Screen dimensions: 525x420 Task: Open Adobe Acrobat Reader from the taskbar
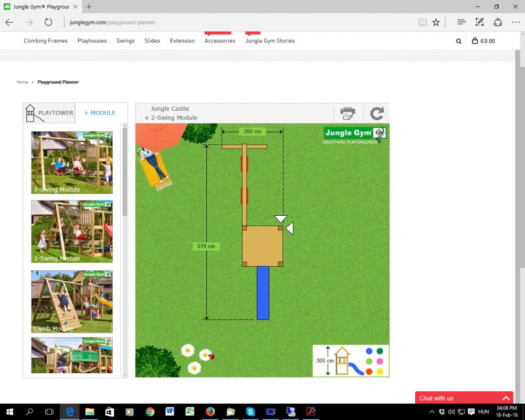[x=311, y=412]
